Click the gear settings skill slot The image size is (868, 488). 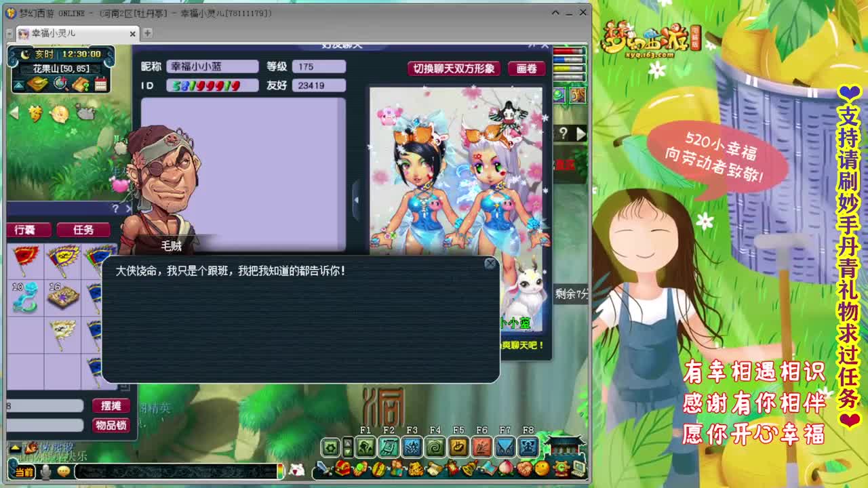(x=330, y=447)
